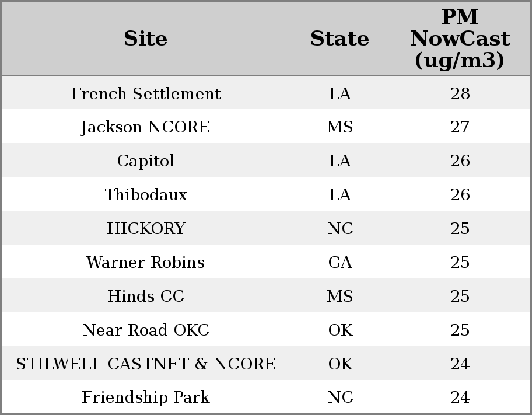This screenshot has width=532, height=415.
Task: Click the Warner Robins site entry
Action: coord(145,263)
